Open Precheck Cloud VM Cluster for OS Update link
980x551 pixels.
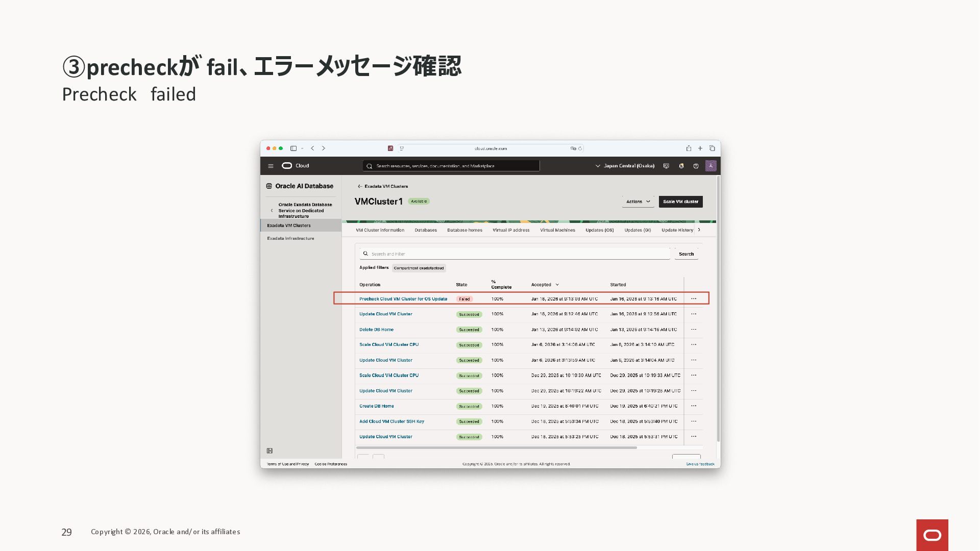click(403, 299)
